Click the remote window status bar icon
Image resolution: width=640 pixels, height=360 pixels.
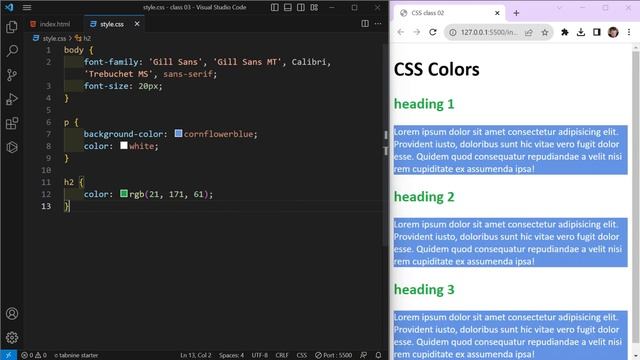[9, 355]
